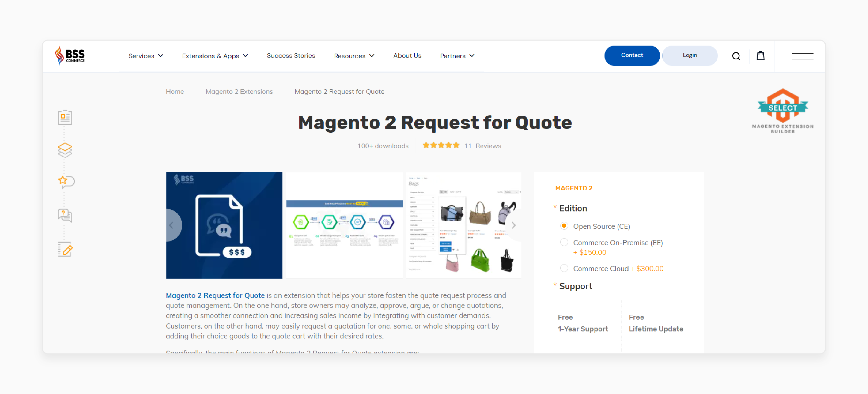Screen dimensions: 868x394
Task: Open the shopping bag cart icon
Action: [x=760, y=56]
